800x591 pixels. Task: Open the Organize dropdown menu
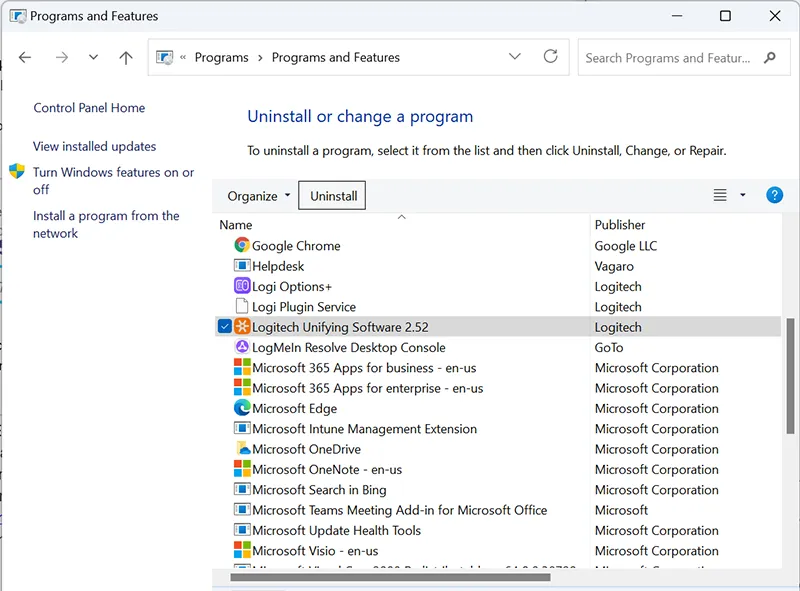258,196
